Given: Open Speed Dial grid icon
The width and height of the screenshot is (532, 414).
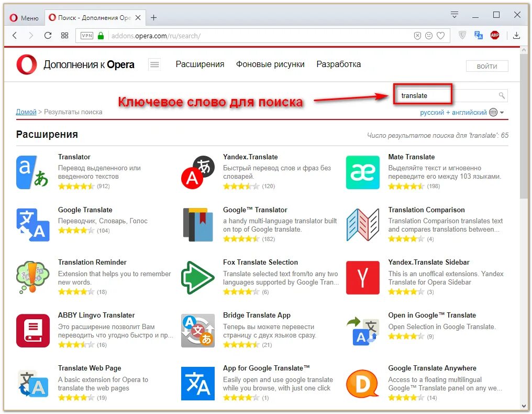Looking at the screenshot, I should 64,35.
